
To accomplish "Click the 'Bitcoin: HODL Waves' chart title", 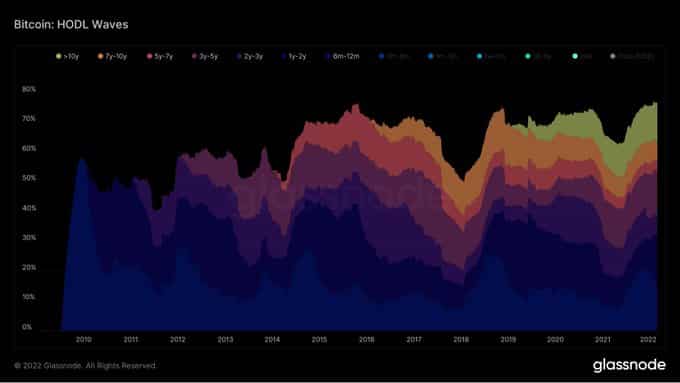I will click(x=71, y=24).
